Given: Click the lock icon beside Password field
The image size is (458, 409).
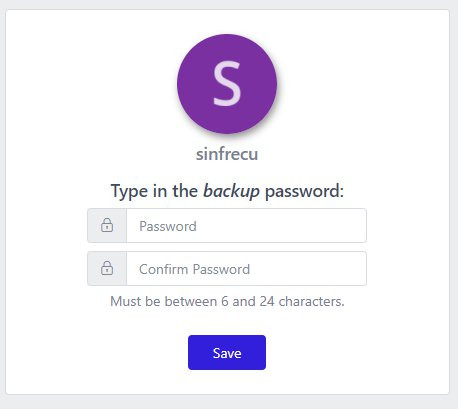Looking at the screenshot, I should 107,225.
